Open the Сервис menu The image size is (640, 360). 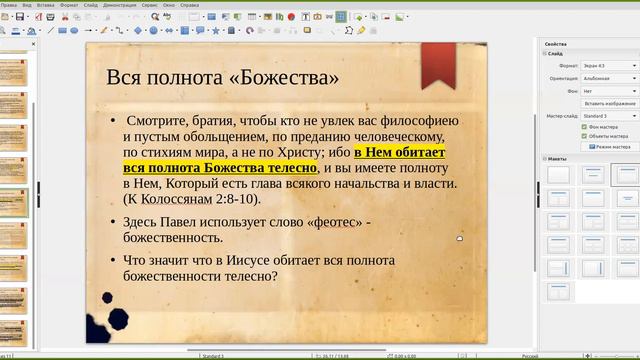point(149,5)
